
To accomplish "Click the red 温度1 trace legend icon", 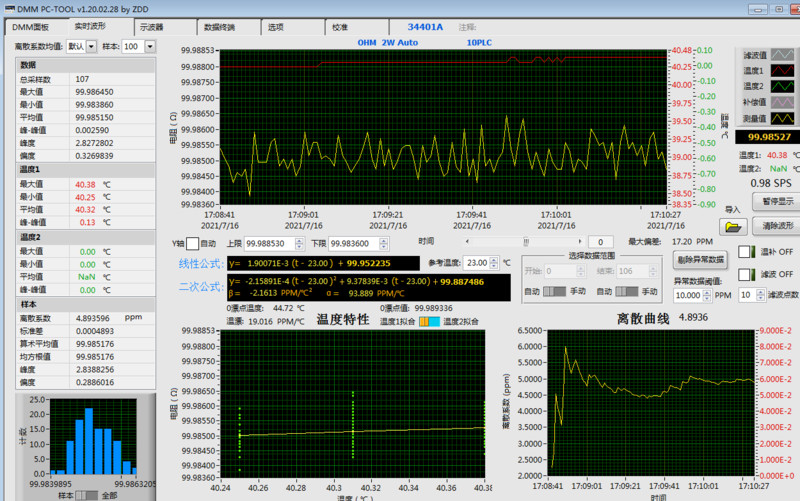I will point(784,71).
